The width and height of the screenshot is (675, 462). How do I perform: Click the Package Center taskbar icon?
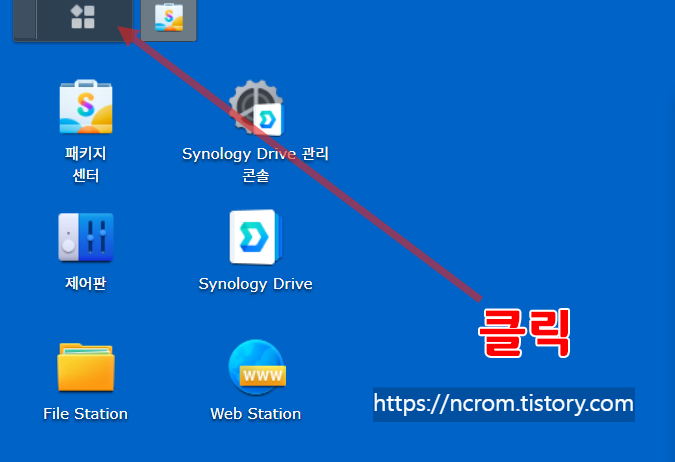click(x=169, y=18)
